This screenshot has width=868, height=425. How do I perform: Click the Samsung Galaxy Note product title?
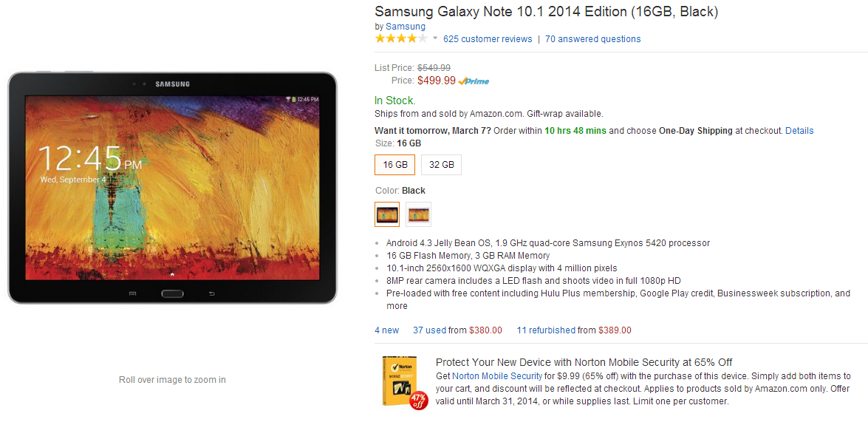point(546,11)
